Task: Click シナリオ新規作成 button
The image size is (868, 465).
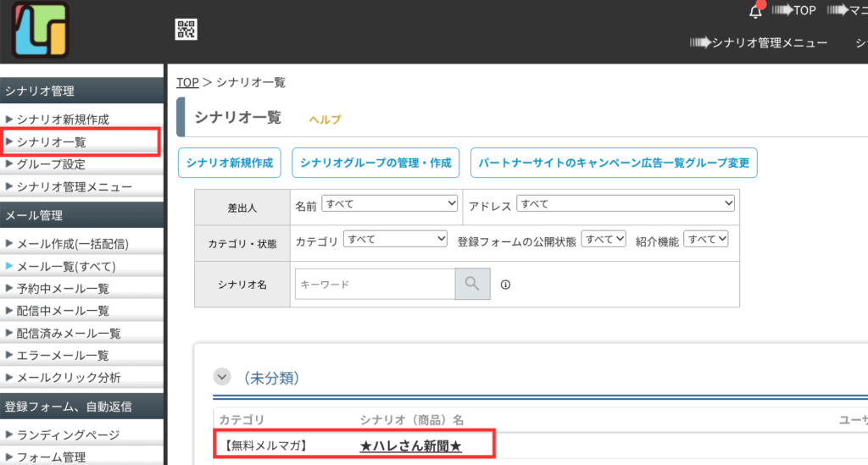Action: click(229, 163)
